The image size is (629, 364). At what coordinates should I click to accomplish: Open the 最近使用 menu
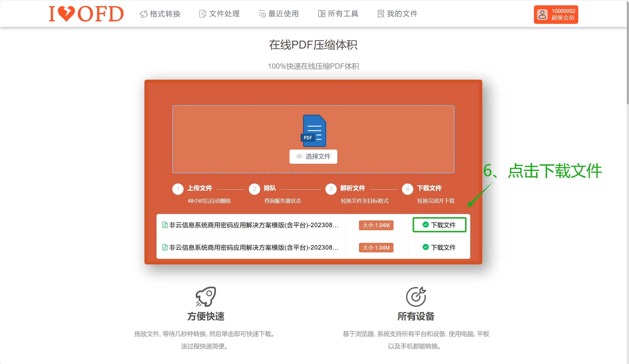(x=278, y=14)
